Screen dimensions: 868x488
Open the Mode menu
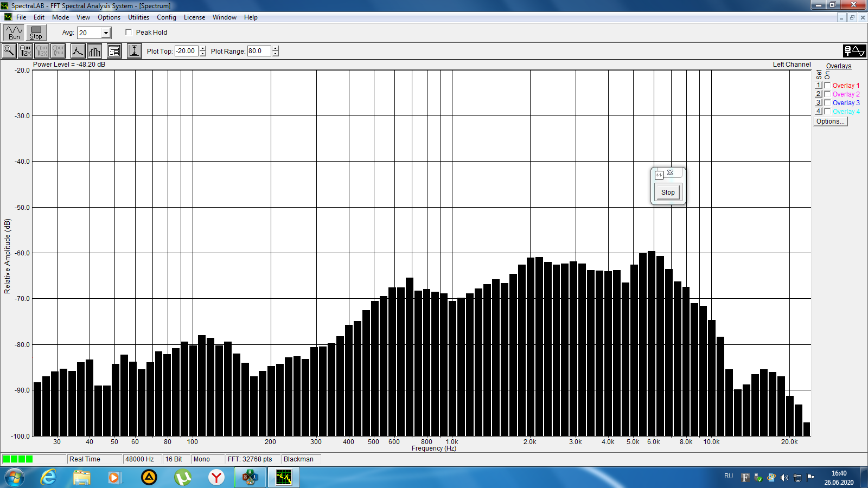coord(61,17)
